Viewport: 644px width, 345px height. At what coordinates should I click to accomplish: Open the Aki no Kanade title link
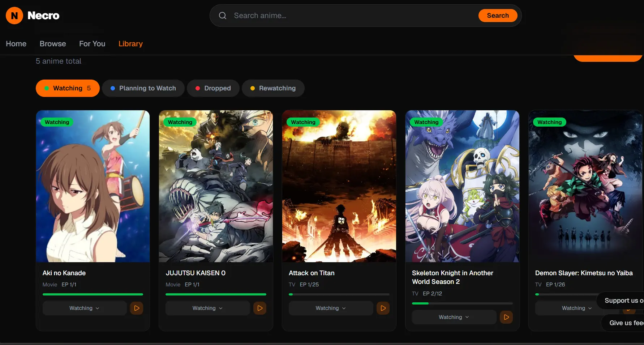(64, 273)
